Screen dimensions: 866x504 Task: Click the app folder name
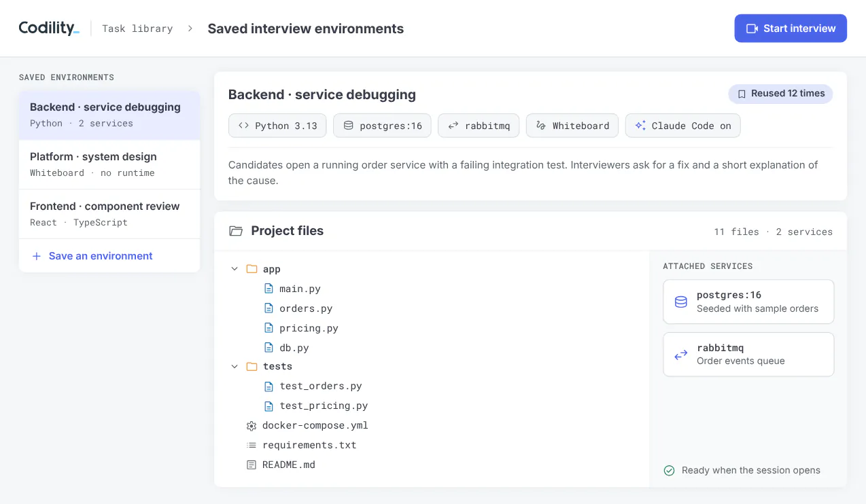(x=272, y=269)
